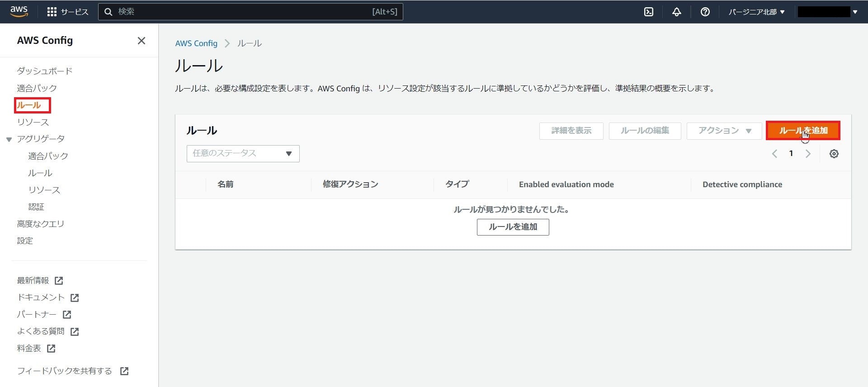Image resolution: width=868 pixels, height=387 pixels.
Task: Close the AWS Config sidebar
Action: pyautogui.click(x=142, y=41)
